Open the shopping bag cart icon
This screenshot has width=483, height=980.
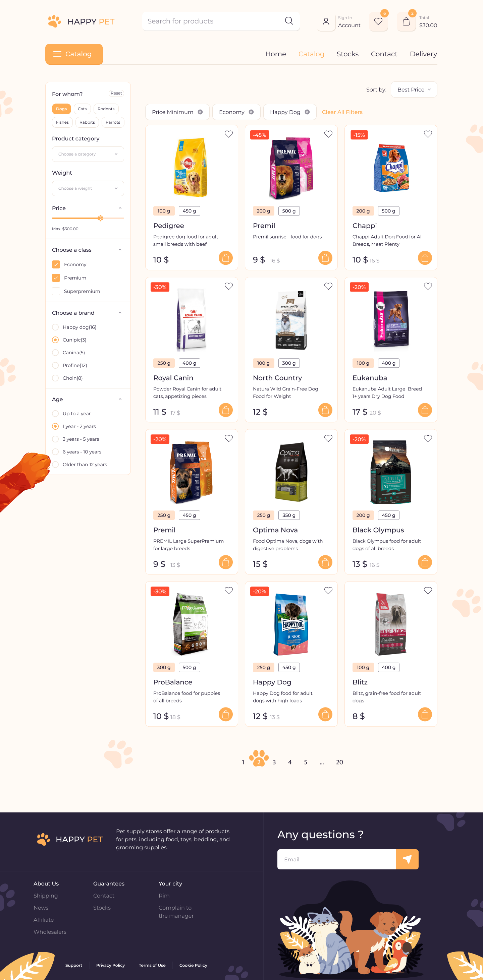click(406, 22)
